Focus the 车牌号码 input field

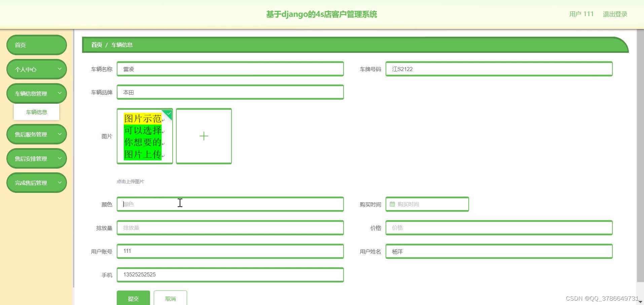coord(499,69)
